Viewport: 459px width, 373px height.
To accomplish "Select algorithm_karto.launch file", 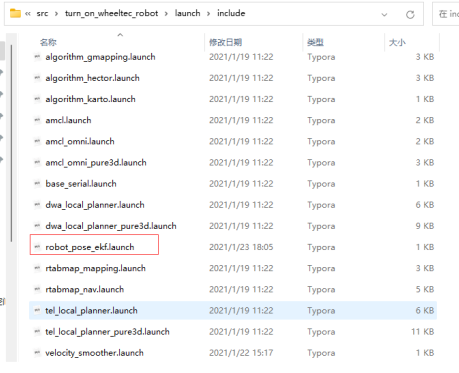I will coord(90,99).
